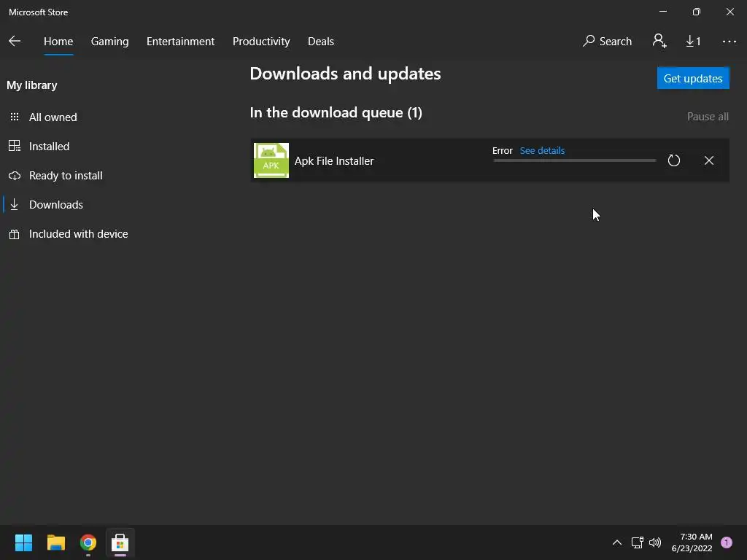
Task: Click the Apk File Installer name
Action: (334, 161)
